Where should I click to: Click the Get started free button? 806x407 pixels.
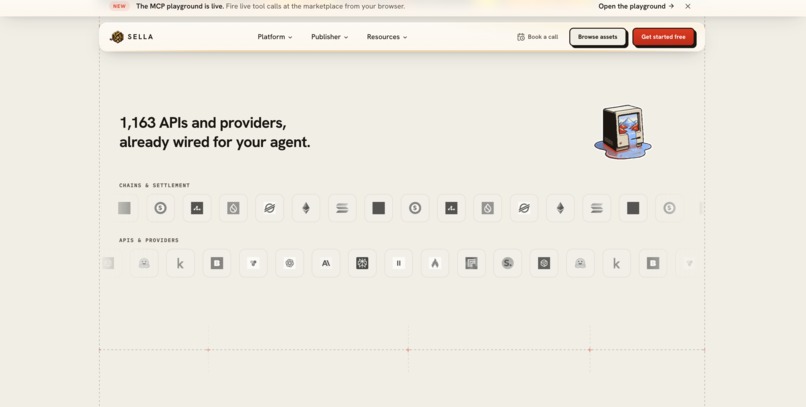663,37
